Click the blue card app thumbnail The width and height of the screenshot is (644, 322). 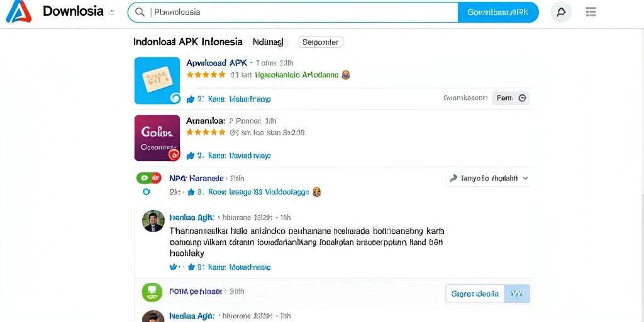tap(157, 80)
